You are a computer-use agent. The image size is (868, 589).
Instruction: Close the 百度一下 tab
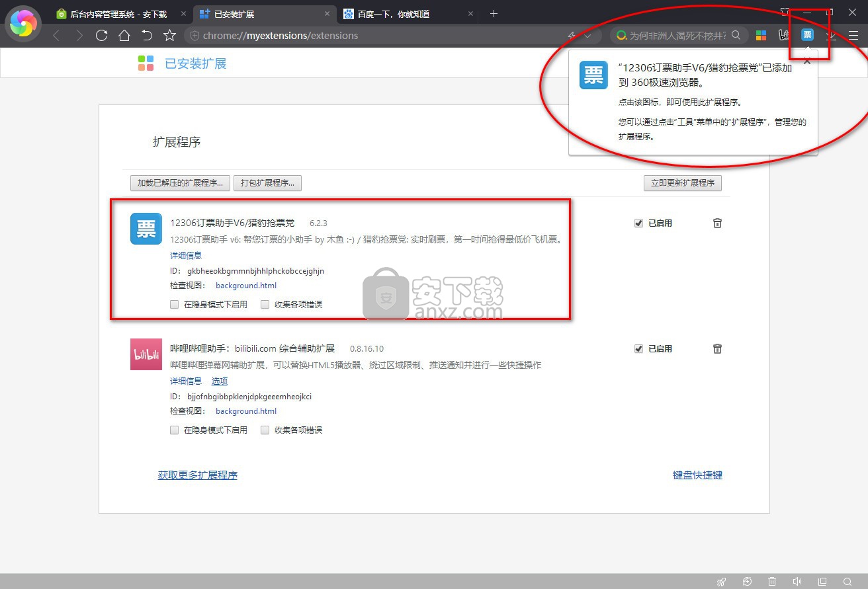pos(470,13)
